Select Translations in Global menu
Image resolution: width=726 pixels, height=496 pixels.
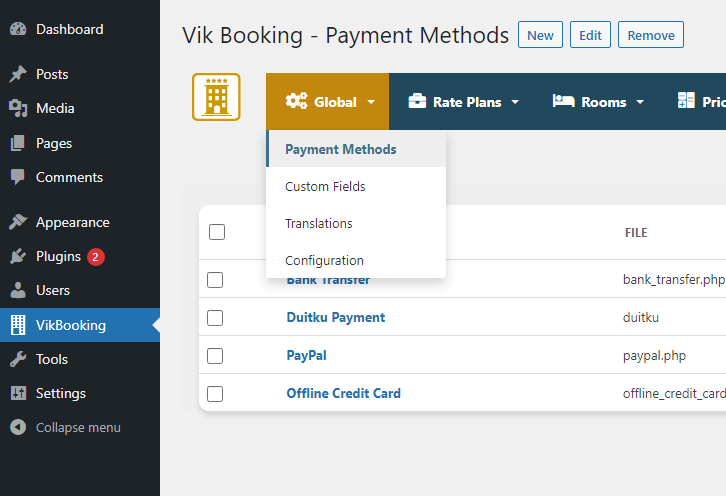tap(356, 223)
